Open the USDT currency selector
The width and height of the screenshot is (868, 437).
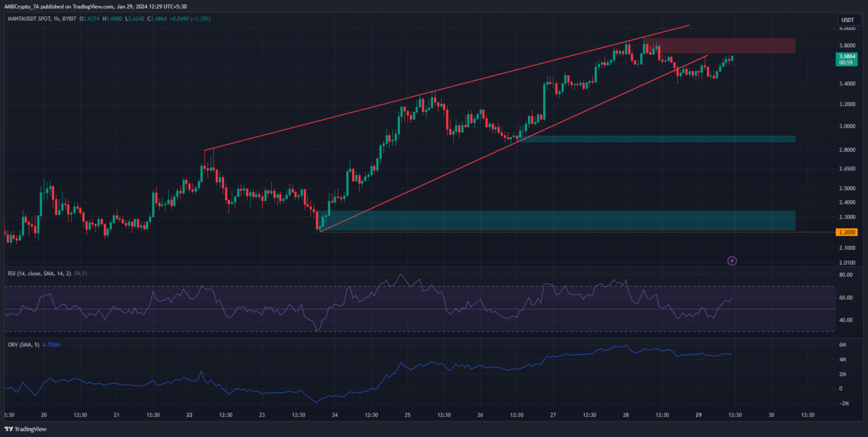click(x=847, y=20)
